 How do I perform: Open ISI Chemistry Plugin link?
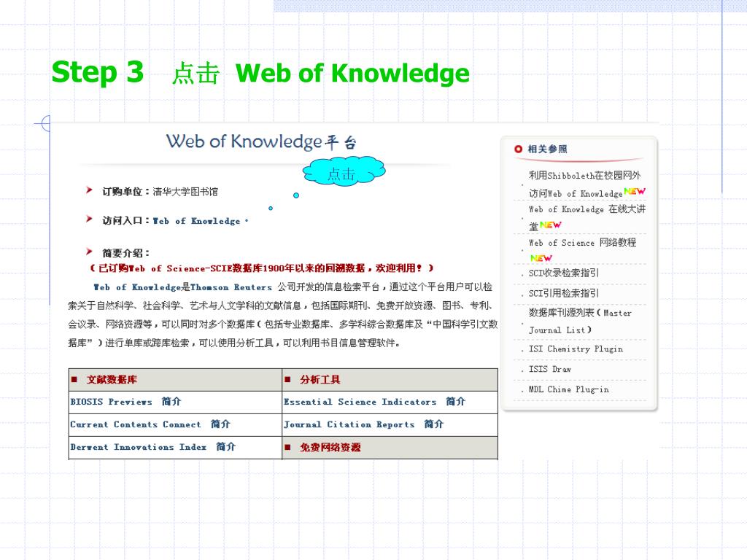point(576,349)
